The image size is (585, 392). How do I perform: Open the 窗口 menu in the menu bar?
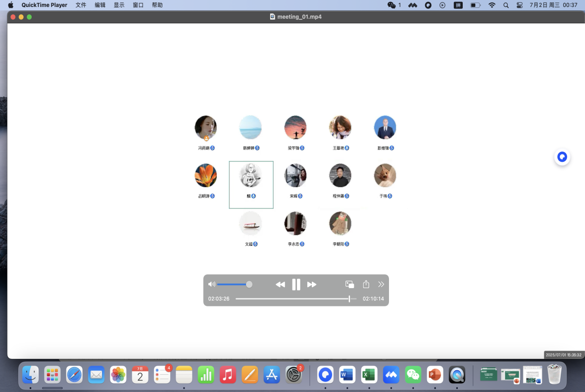tap(138, 5)
